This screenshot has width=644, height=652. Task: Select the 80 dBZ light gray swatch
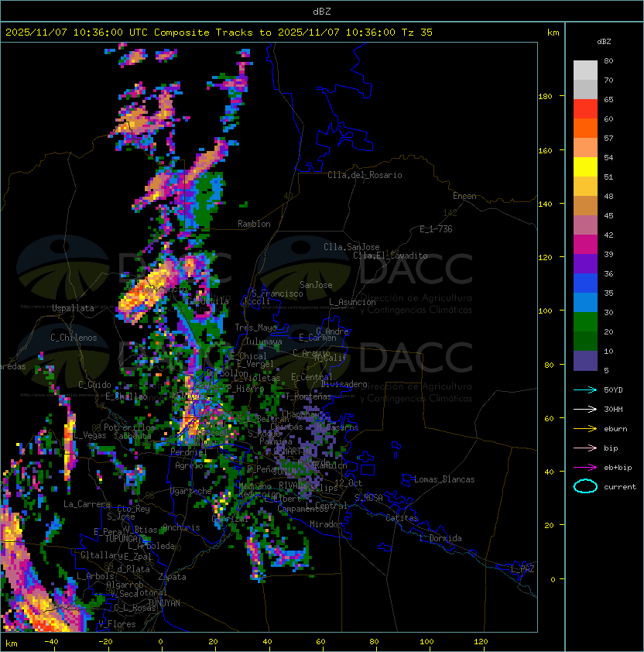point(585,70)
